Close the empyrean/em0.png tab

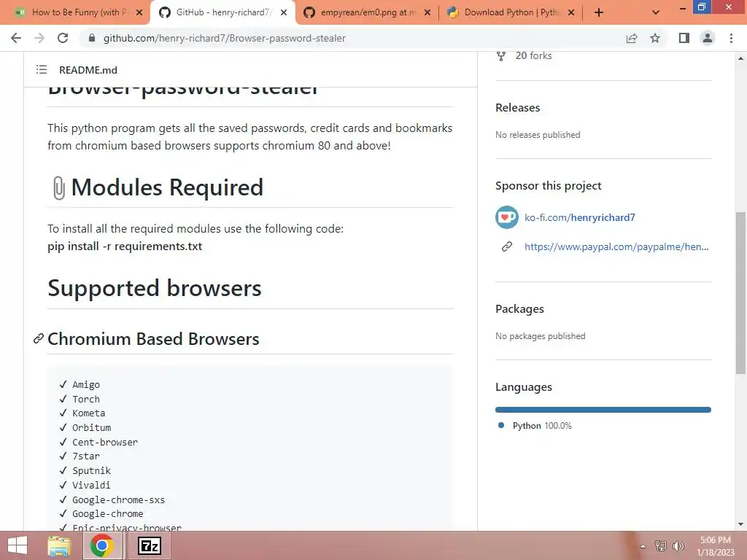(427, 12)
